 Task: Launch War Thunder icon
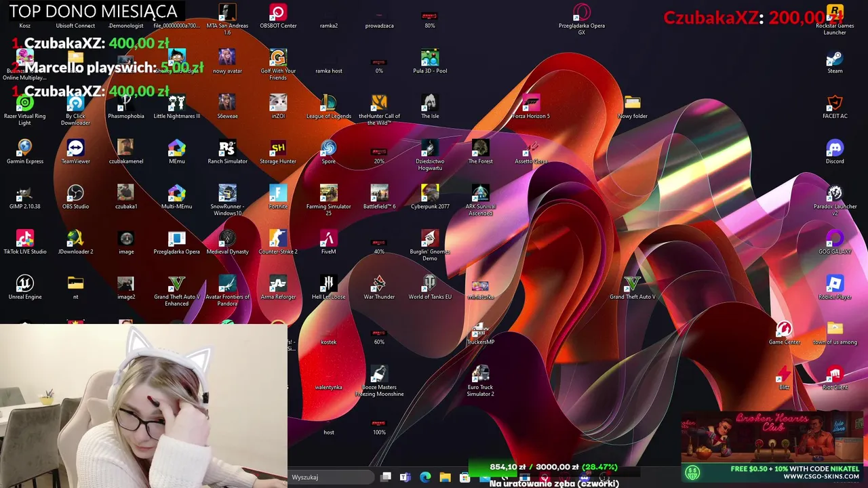coord(379,284)
